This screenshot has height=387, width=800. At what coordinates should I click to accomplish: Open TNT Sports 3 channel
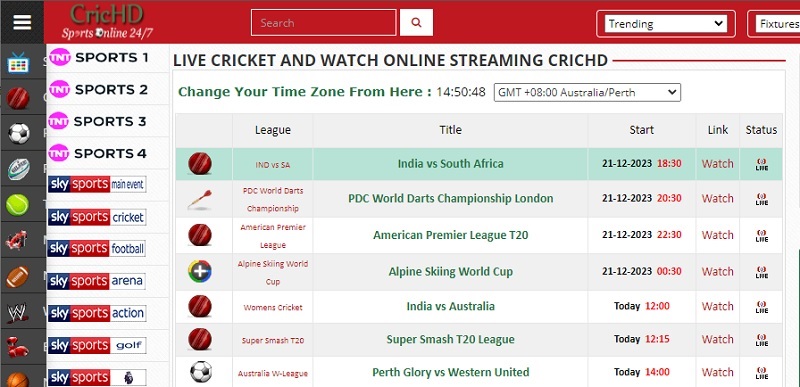pyautogui.click(x=97, y=121)
